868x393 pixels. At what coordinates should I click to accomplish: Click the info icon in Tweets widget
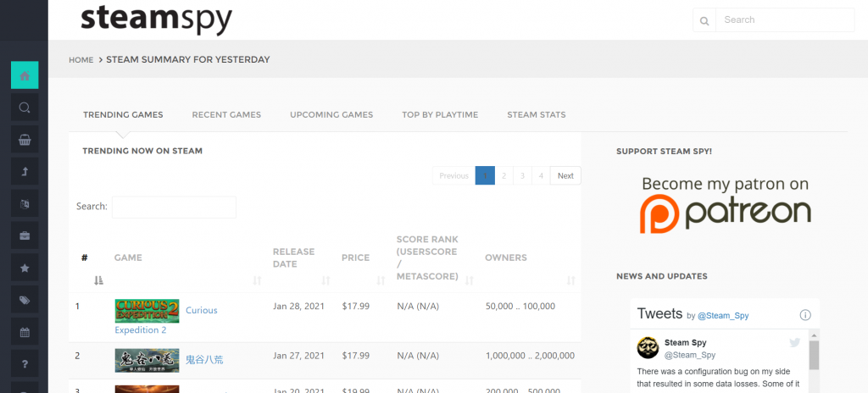(x=805, y=315)
